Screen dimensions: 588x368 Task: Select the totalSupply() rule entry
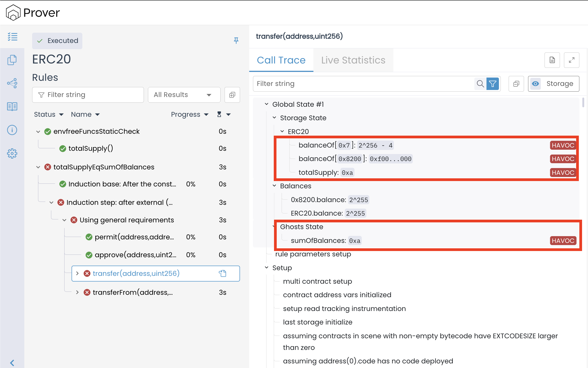(91, 148)
